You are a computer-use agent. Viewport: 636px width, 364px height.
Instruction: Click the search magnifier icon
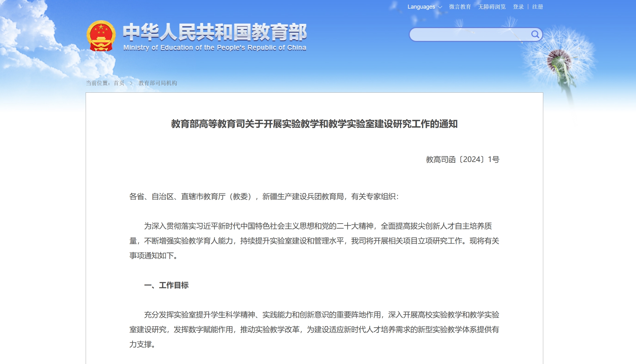click(535, 34)
